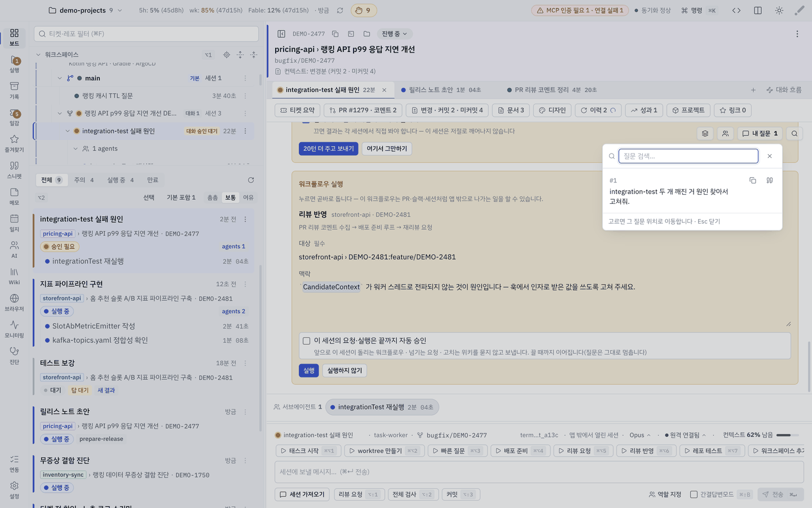
Task: Click the usage refresh icon in top bar
Action: [x=340, y=10]
